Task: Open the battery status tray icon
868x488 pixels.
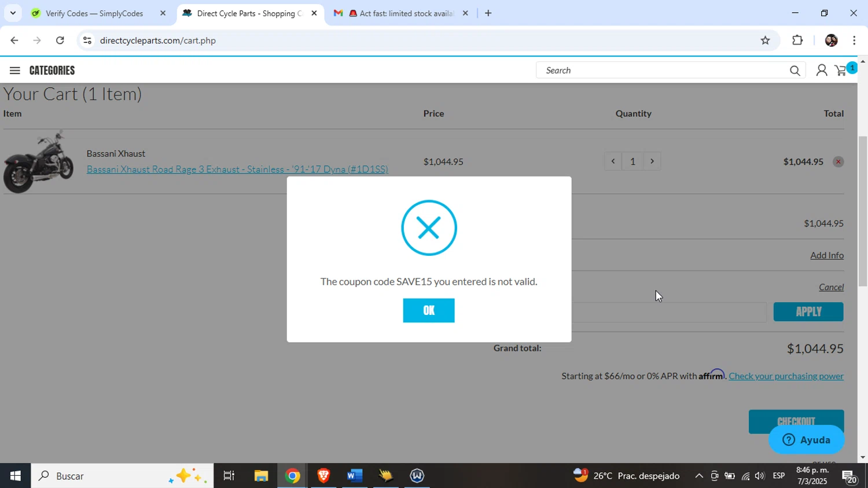Action: click(730, 476)
